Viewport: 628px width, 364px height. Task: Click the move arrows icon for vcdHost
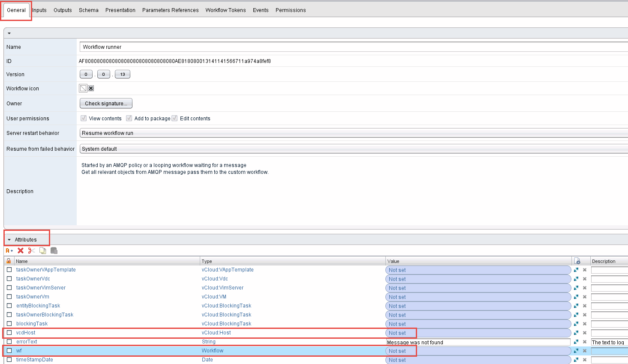click(576, 333)
